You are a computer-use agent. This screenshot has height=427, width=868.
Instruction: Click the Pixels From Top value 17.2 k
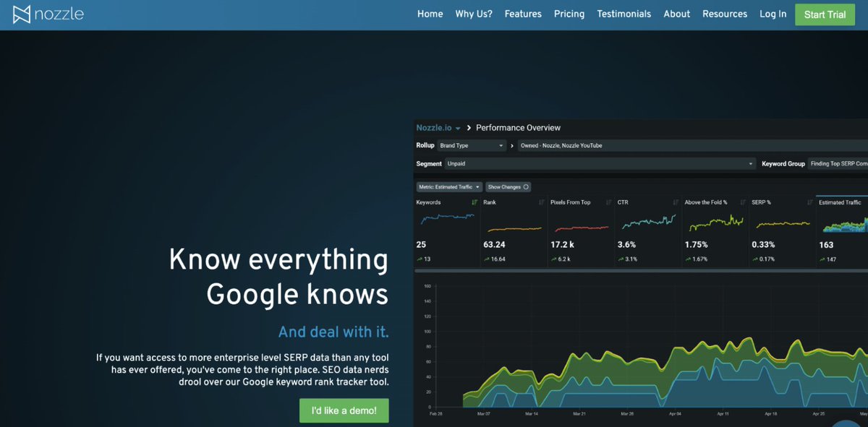tap(563, 245)
